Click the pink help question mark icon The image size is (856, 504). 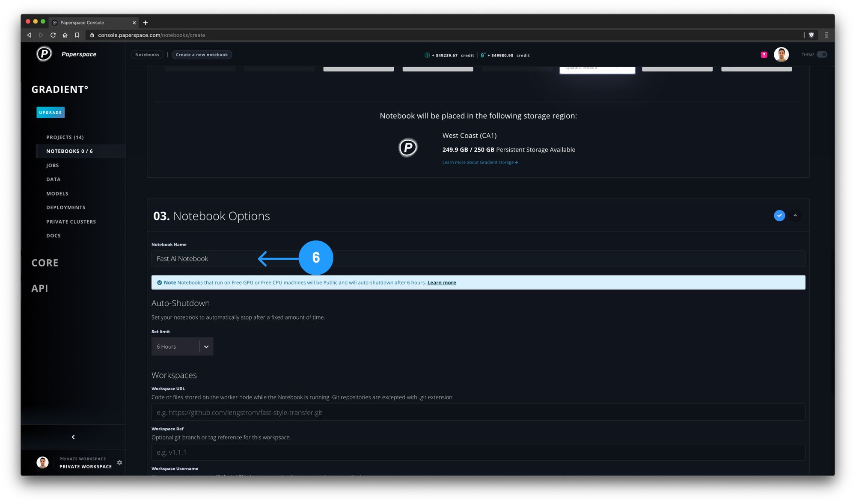[764, 55]
